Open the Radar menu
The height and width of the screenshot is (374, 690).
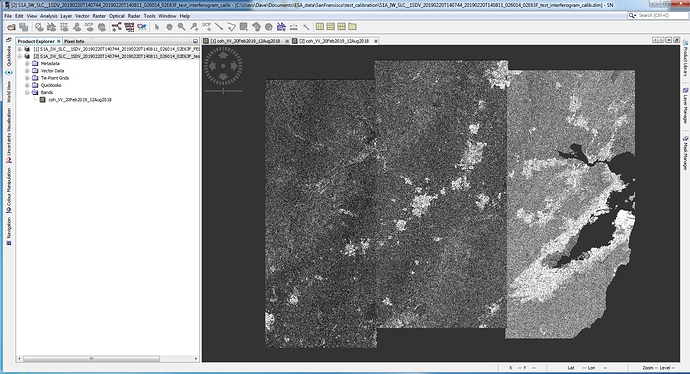click(x=134, y=16)
